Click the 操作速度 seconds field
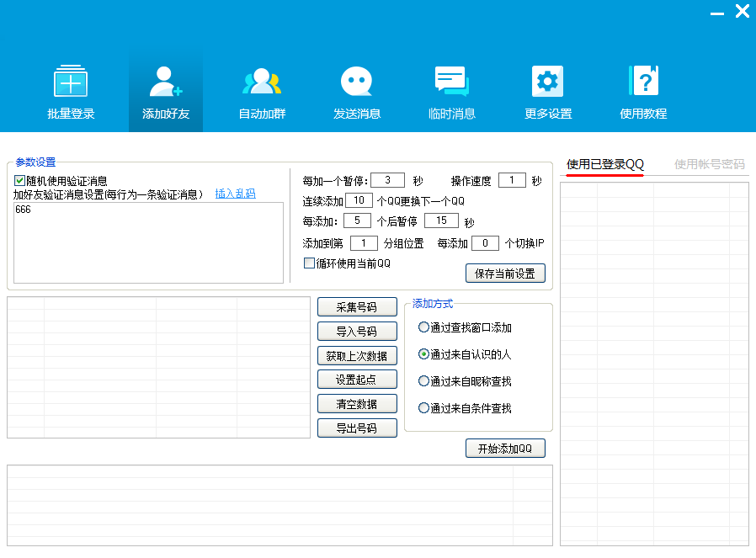Screen dimensions: 756x558 click(x=512, y=180)
